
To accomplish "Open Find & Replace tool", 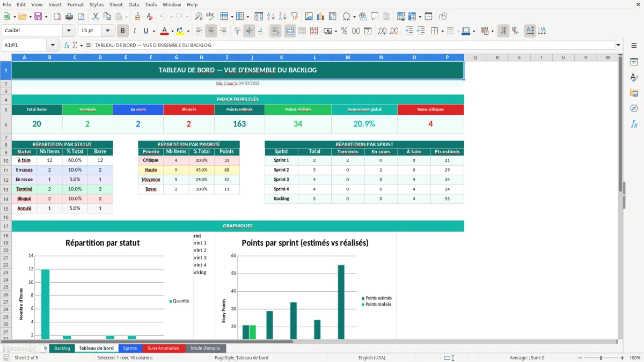I will tap(198, 17).
